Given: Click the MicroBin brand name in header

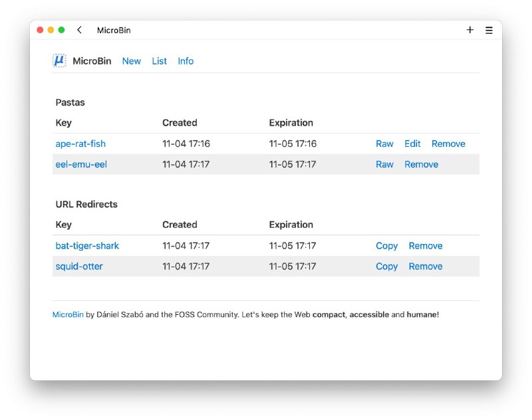Looking at the screenshot, I should coord(92,61).
